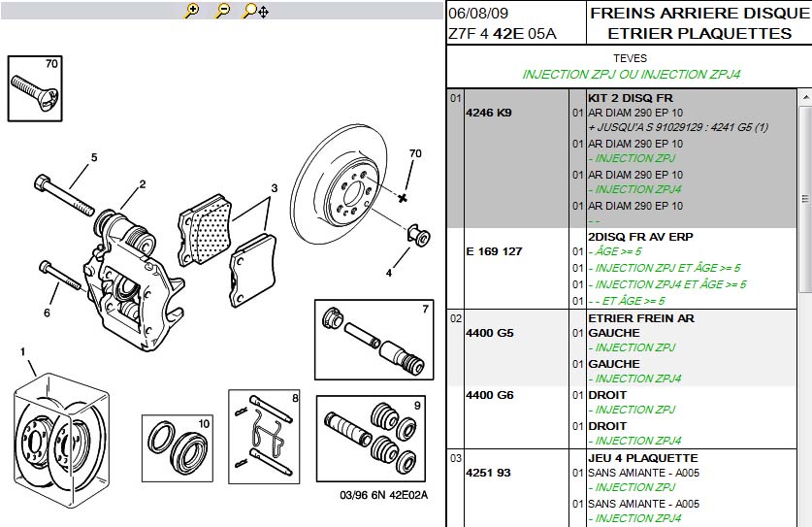The width and height of the screenshot is (812, 527).
Task: Select part reference E 169 127
Action: (x=494, y=251)
